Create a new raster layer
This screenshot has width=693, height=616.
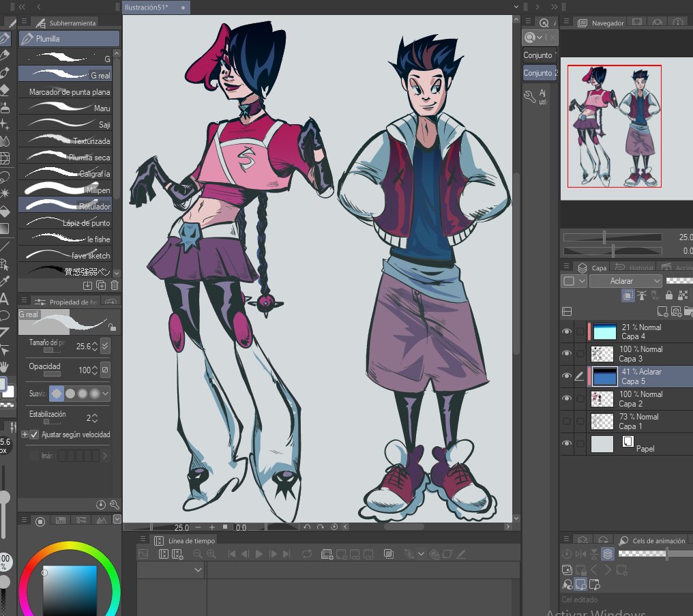tap(662, 312)
